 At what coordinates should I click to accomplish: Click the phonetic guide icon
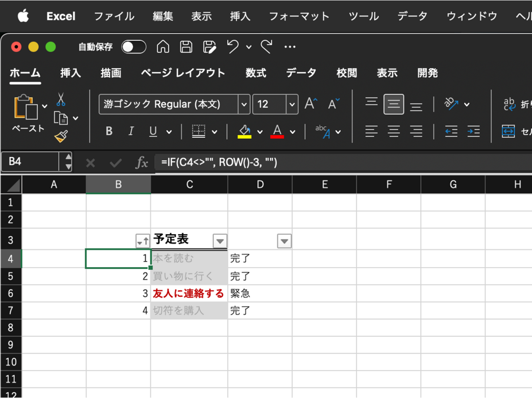tap(323, 131)
